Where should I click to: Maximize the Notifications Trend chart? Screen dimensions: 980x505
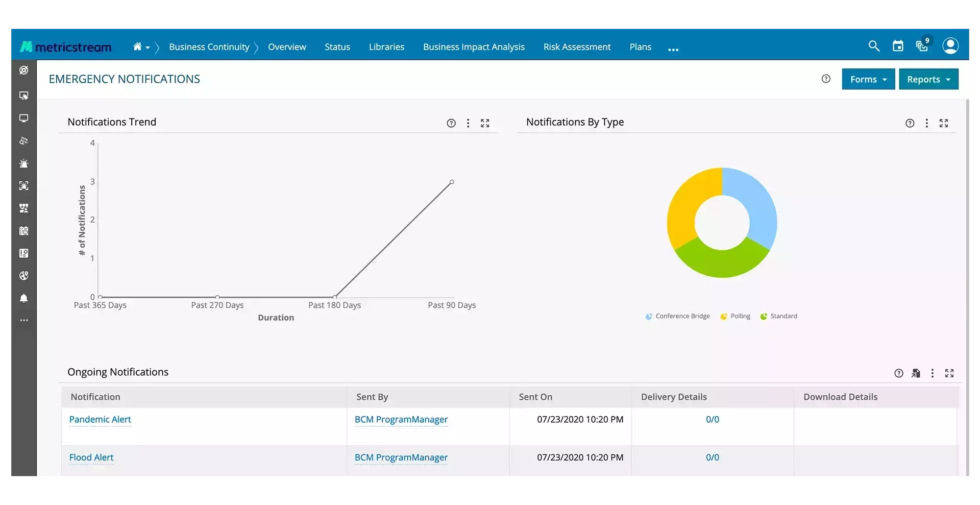click(485, 123)
